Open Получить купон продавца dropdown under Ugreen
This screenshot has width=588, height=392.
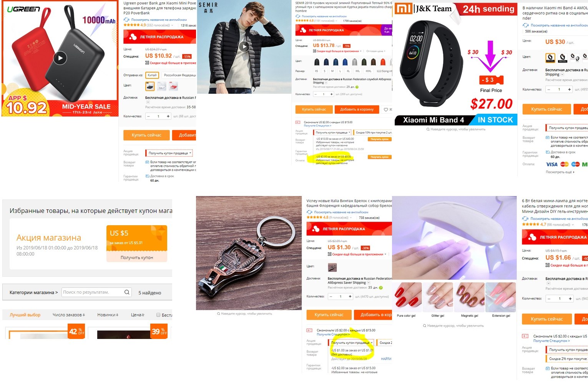click(x=169, y=153)
